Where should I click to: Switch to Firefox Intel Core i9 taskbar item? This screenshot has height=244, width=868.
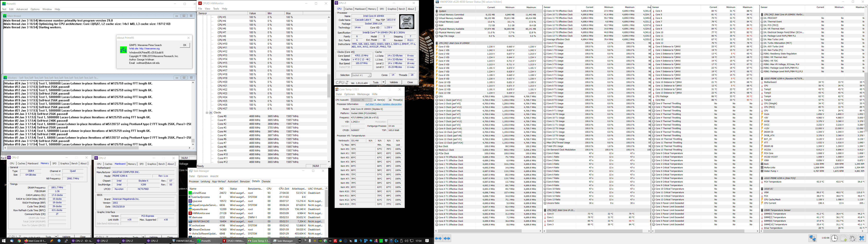pos(35,241)
